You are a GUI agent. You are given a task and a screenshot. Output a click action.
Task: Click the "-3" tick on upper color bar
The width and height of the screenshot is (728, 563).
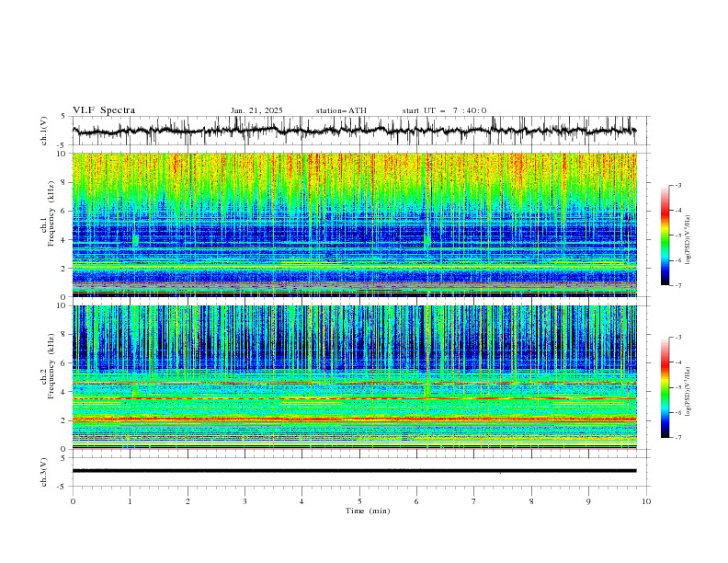point(677,185)
